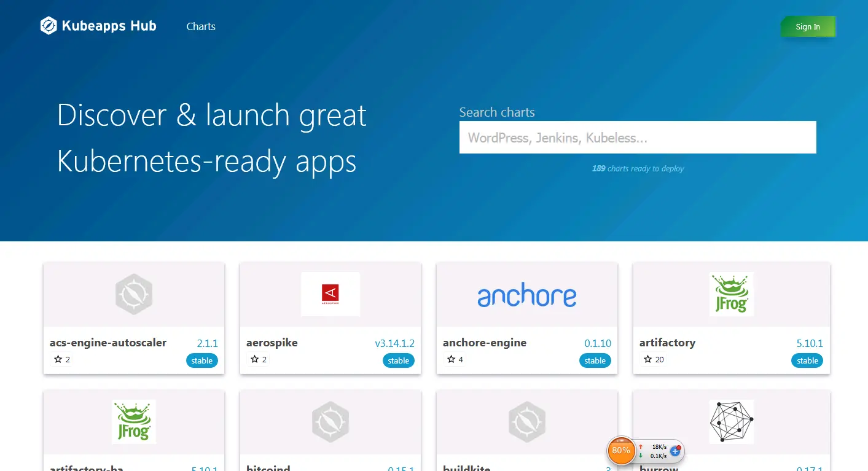Click the Kubeapps Hub title text

[x=109, y=26]
